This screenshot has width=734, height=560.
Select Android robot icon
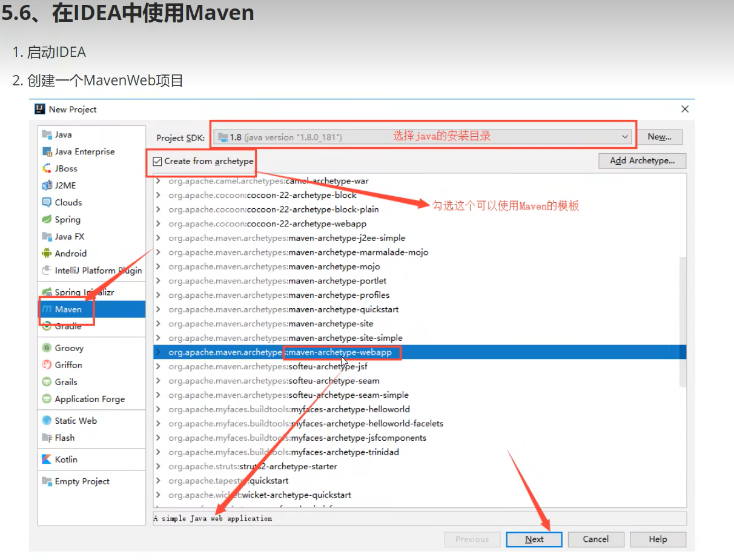click(x=47, y=253)
